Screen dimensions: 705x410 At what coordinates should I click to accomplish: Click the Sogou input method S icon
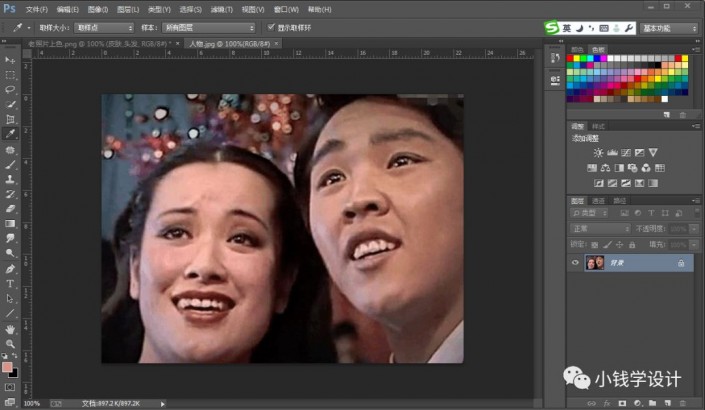click(x=552, y=28)
